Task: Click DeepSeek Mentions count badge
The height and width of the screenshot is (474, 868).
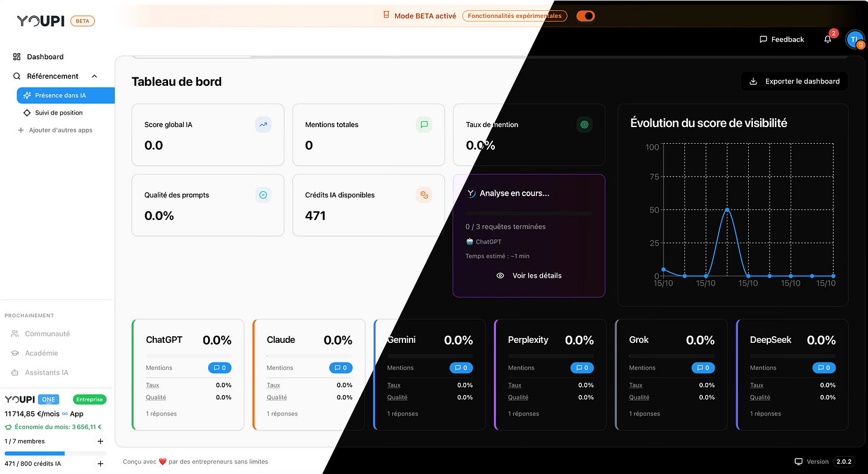Action: pyautogui.click(x=824, y=368)
